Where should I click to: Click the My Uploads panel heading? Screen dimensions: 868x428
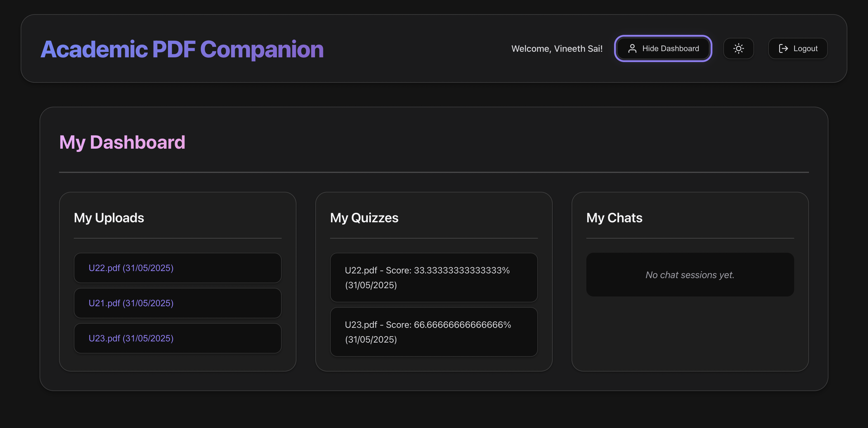point(109,218)
